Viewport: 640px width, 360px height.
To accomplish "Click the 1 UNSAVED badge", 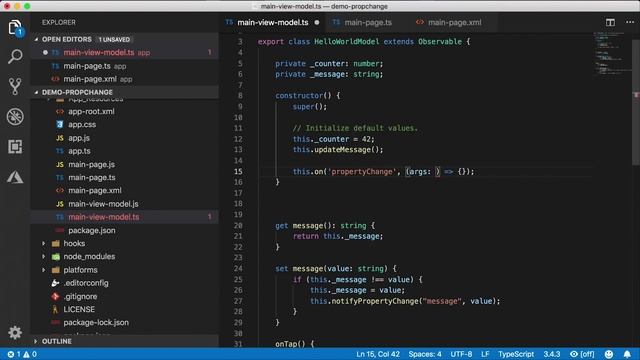I will point(114,40).
